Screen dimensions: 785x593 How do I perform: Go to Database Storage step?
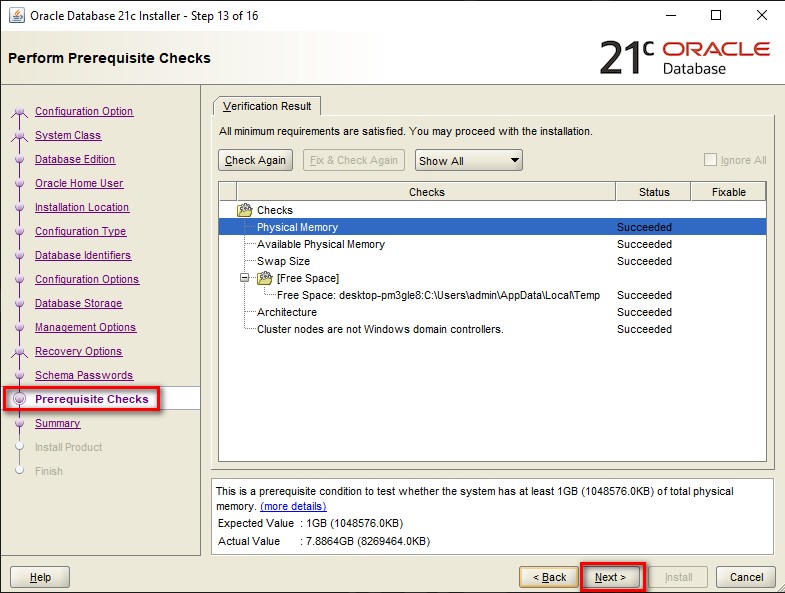pyautogui.click(x=79, y=304)
